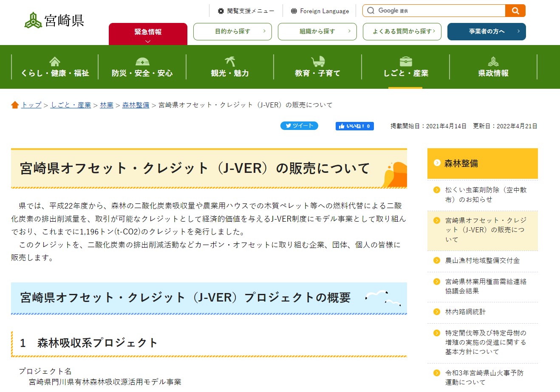This screenshot has width=560, height=392.
Task: Click the briefcase icon for しごと・産業
Action: point(405,60)
